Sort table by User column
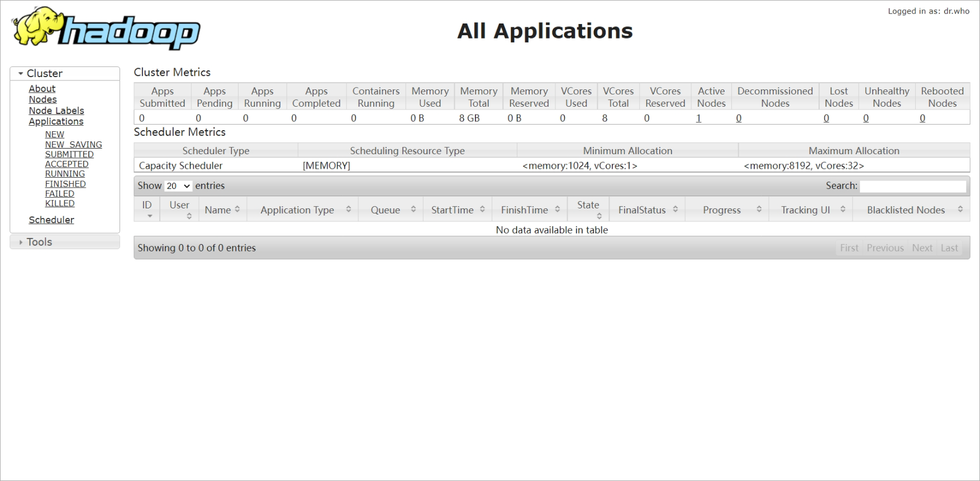 coord(179,209)
